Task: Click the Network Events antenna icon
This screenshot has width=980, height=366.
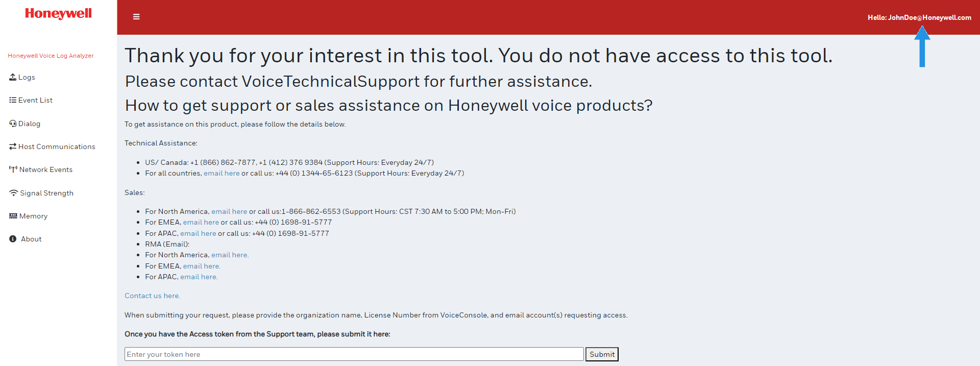Action: [13, 169]
